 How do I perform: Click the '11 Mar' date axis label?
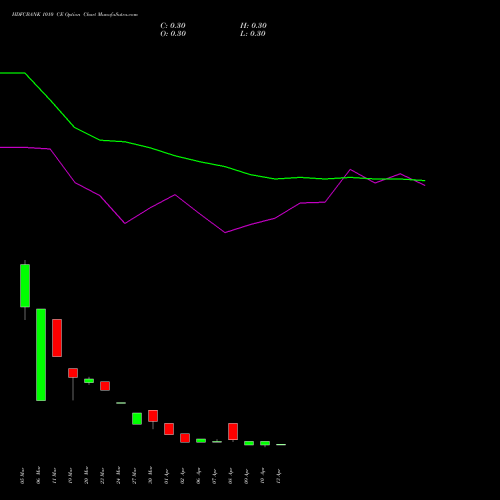coord(54,476)
